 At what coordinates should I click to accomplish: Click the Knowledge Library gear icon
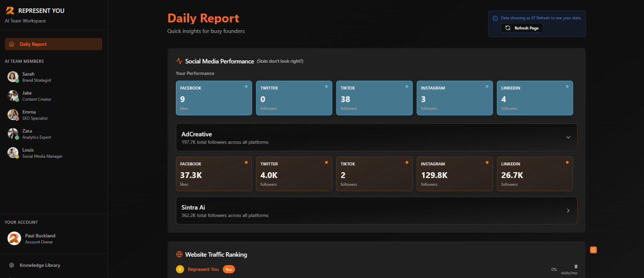tap(12, 265)
